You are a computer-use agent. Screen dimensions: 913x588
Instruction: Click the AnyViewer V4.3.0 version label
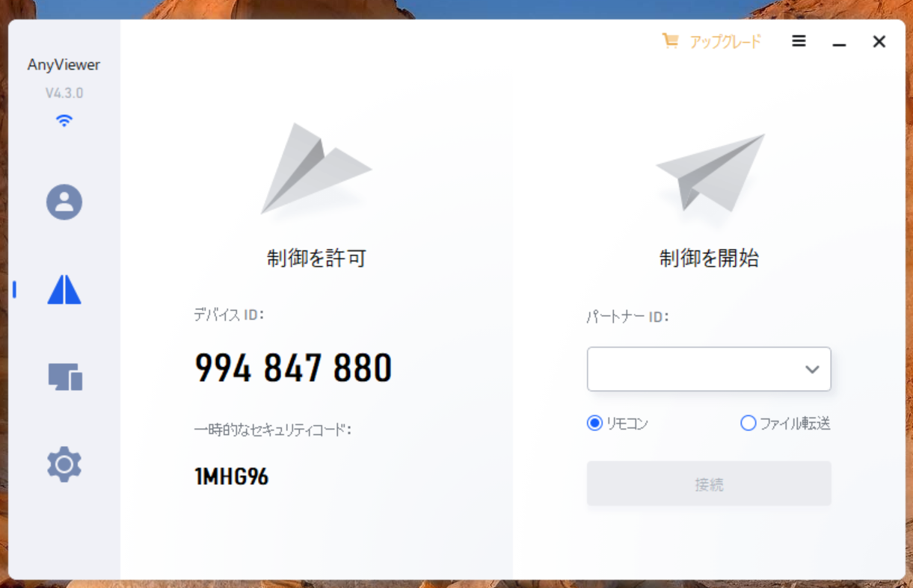pos(64,93)
